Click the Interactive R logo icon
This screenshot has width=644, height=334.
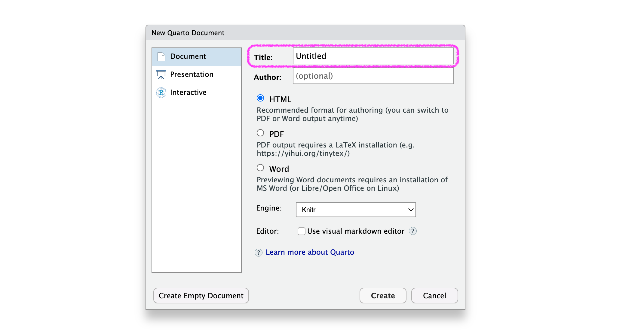161,93
